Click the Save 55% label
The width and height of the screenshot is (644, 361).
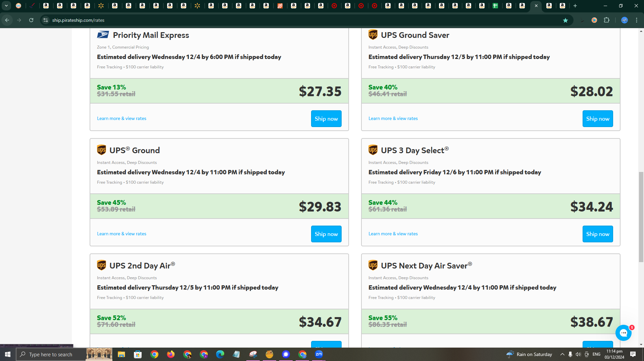coord(383,318)
